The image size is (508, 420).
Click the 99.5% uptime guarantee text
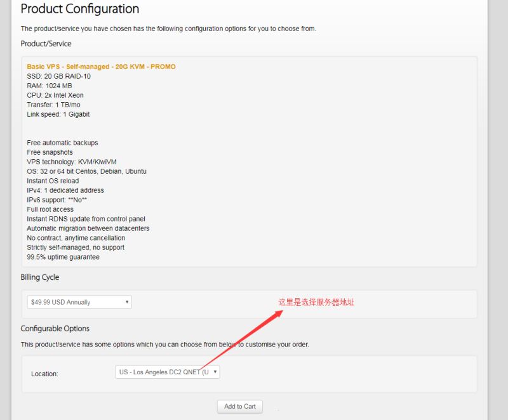click(63, 257)
